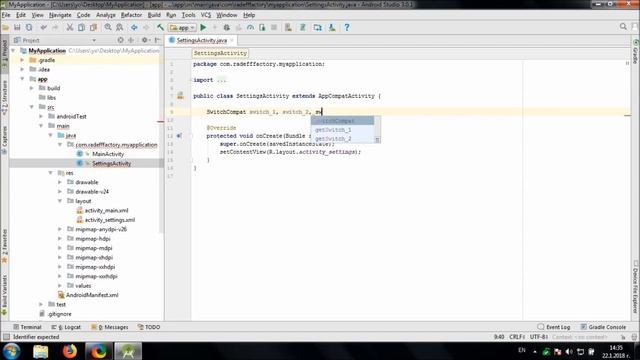640x360 pixels.
Task: Collapse the app module arrow
Action: [x=22, y=79]
